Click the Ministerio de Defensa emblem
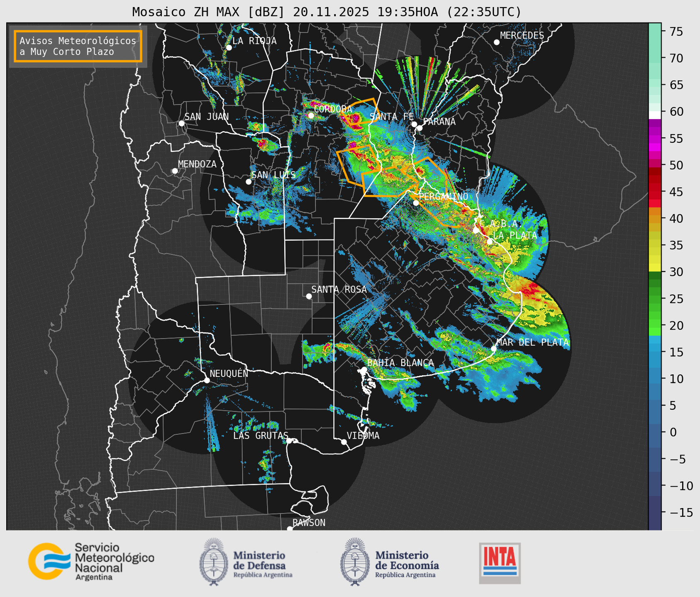The width and height of the screenshot is (700, 597). point(213,562)
